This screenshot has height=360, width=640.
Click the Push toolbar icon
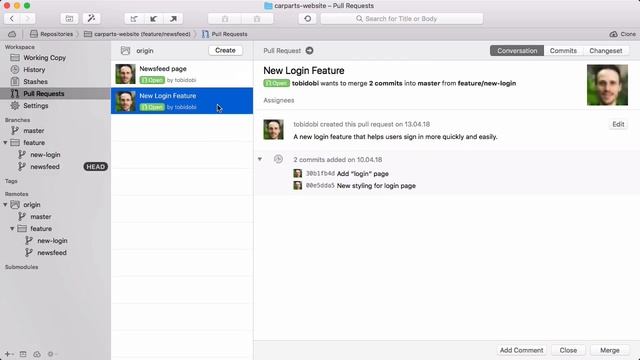point(173,18)
